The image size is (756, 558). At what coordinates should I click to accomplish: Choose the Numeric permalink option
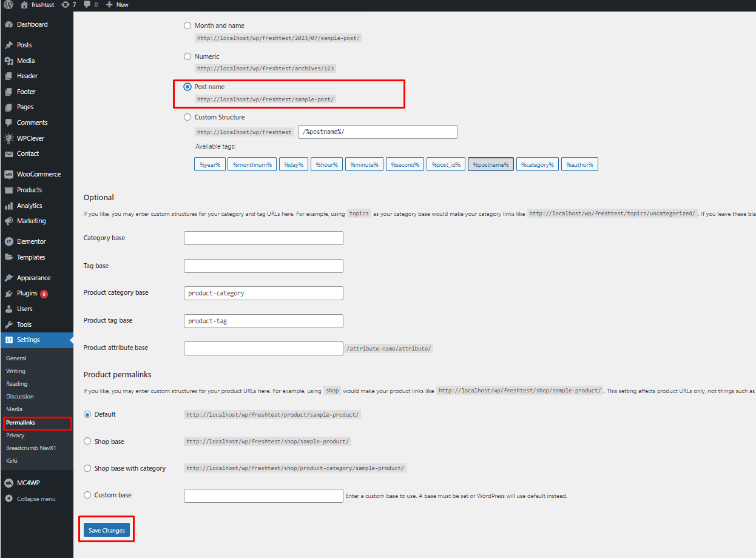pos(187,56)
